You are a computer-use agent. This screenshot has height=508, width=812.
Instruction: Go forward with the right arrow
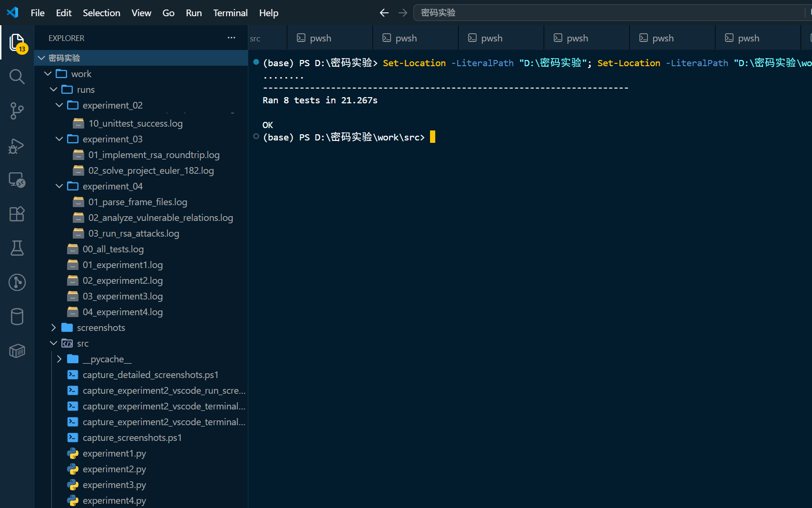[x=403, y=13]
